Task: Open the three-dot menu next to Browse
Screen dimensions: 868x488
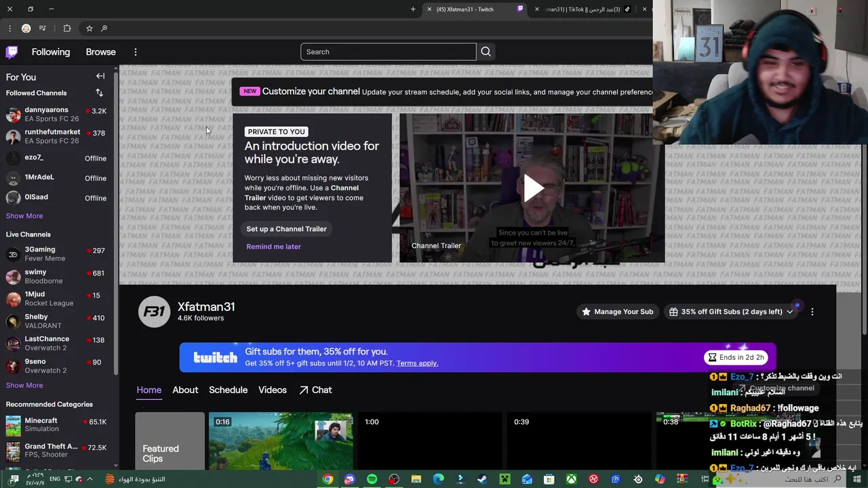Action: pyautogui.click(x=136, y=52)
